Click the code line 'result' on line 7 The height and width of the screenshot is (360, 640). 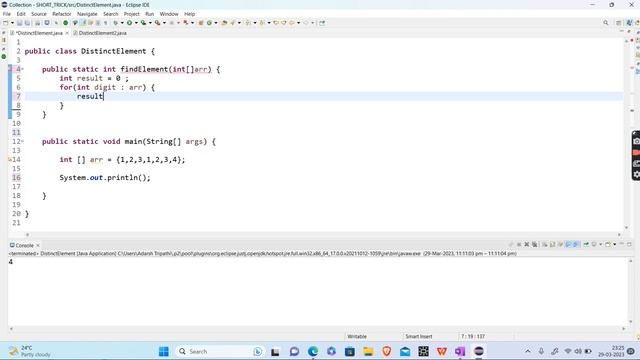pos(90,96)
